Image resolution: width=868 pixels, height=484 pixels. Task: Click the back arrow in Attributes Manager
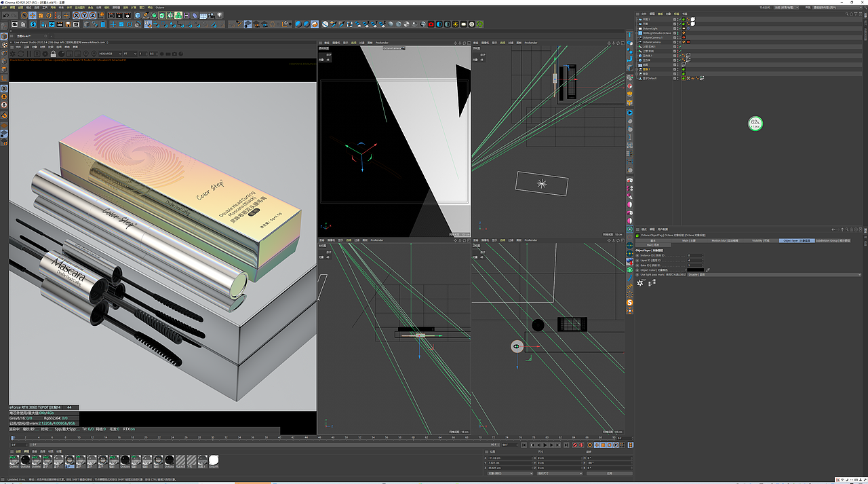tap(833, 229)
